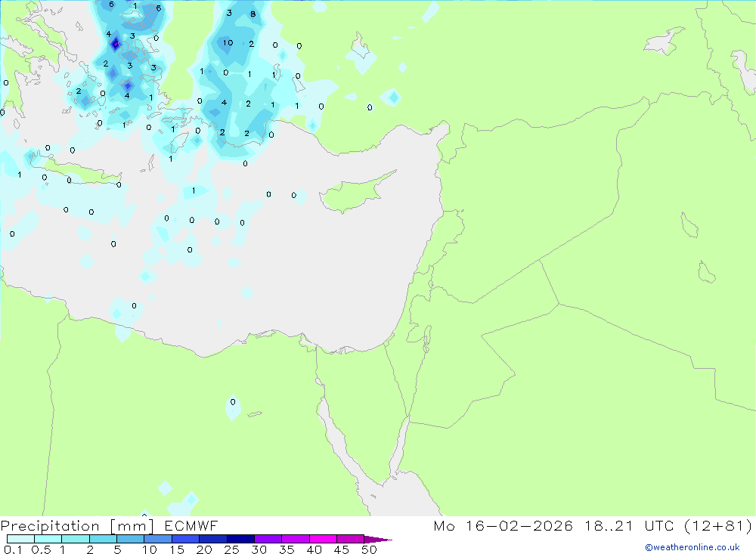Viewport: 756px width, 554px height.
Task: Click the '[mm]' unit label
Action: pyautogui.click(x=132, y=526)
